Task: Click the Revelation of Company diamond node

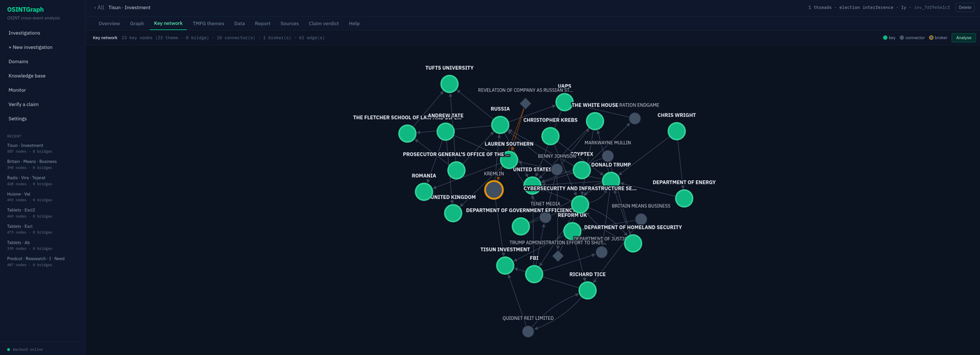Action: pos(525,104)
